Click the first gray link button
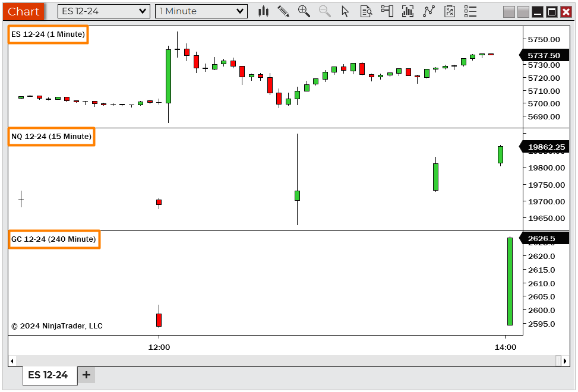Image resolution: width=578 pixels, height=392 pixels. [508, 12]
